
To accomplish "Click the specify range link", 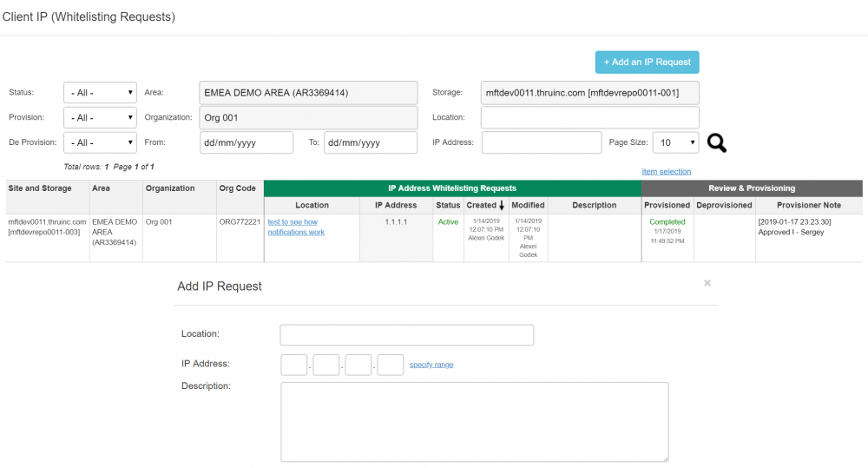I will pyautogui.click(x=431, y=365).
